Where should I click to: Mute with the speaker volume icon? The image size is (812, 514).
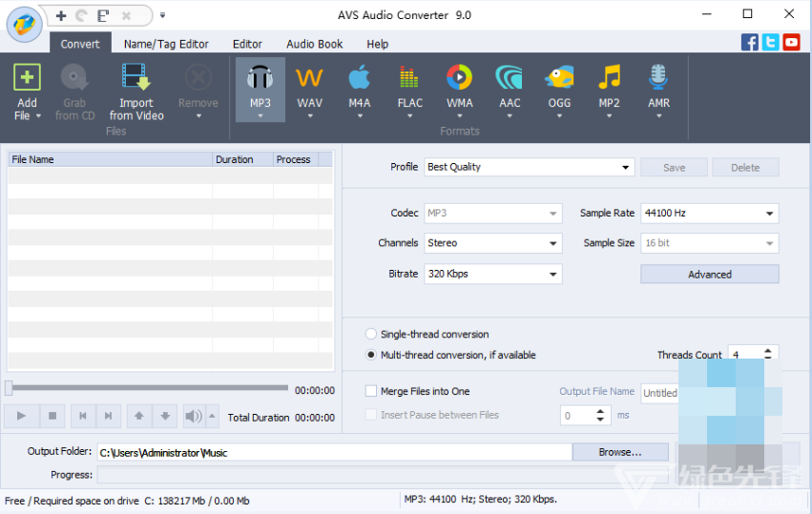tap(195, 416)
